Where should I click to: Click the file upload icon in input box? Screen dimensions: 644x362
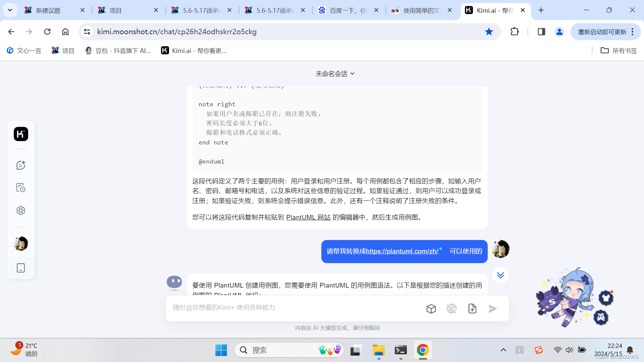coord(472,309)
